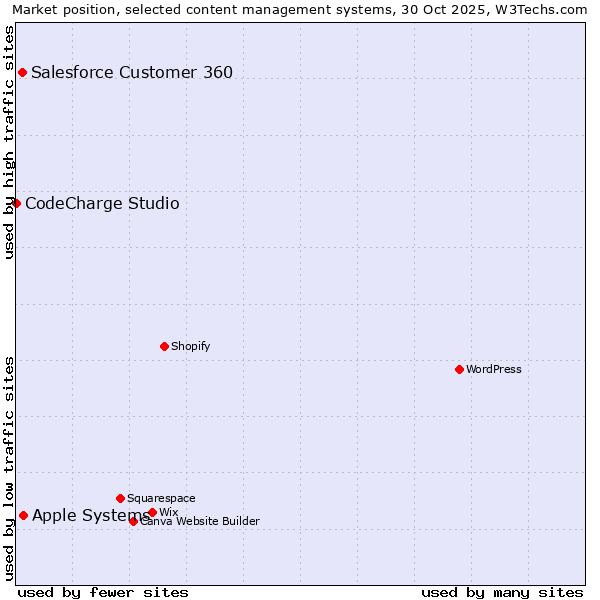Click the WordPress text label
This screenshot has height=600, width=600.
(x=494, y=369)
